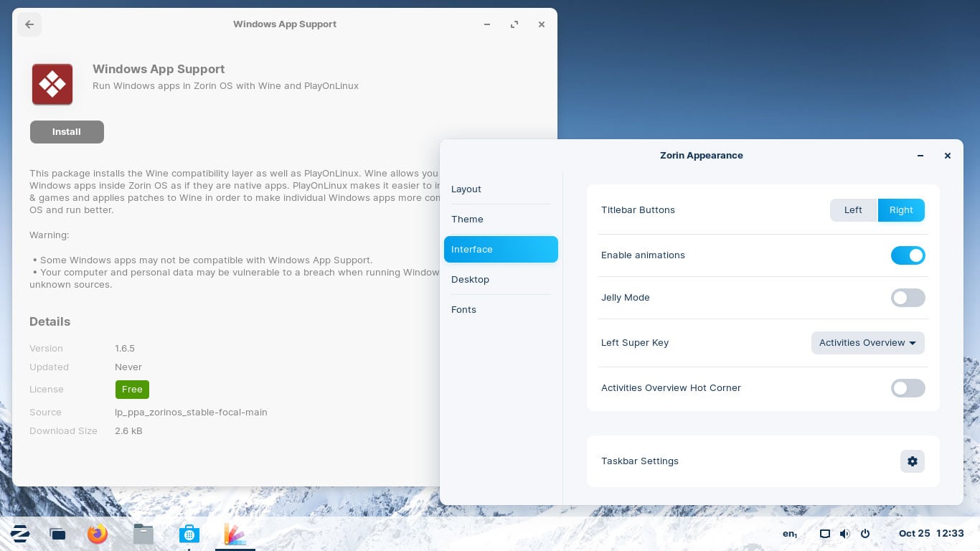Image resolution: width=980 pixels, height=551 pixels.
Task: Open the Desktop section
Action: (501, 280)
